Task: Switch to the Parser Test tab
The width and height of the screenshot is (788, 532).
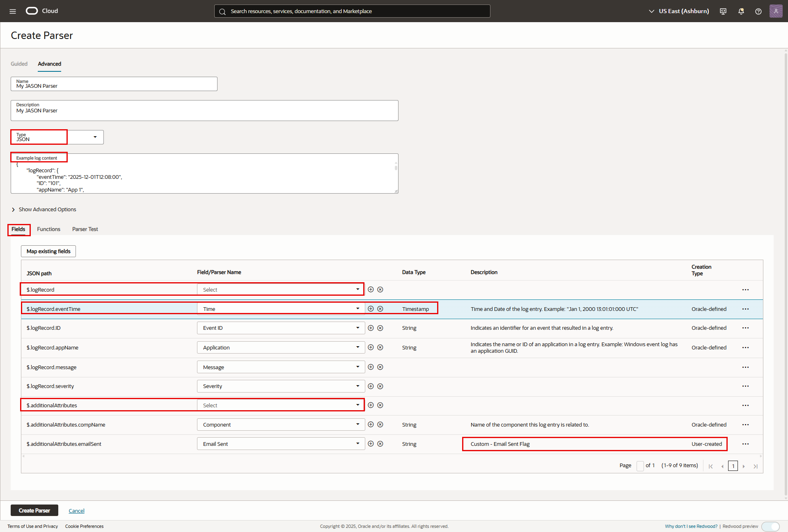Action: [85, 229]
